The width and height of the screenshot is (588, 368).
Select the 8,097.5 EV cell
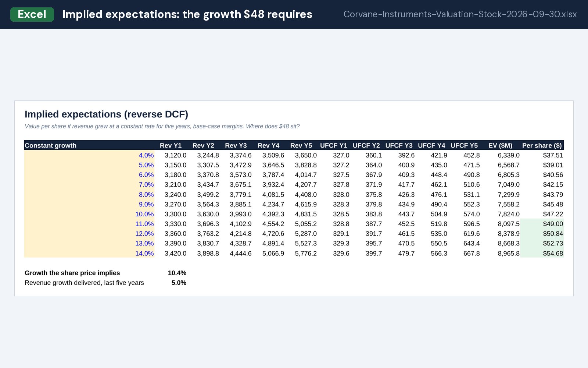(509, 224)
